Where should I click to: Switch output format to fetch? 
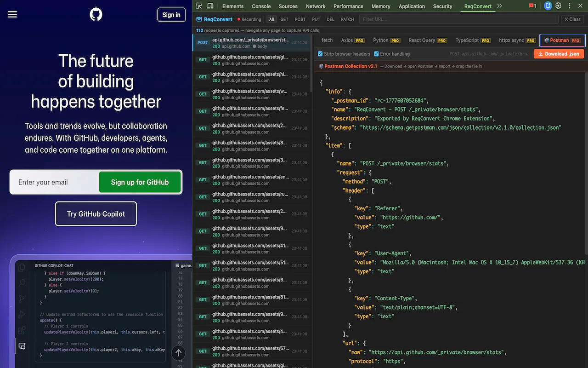click(327, 40)
